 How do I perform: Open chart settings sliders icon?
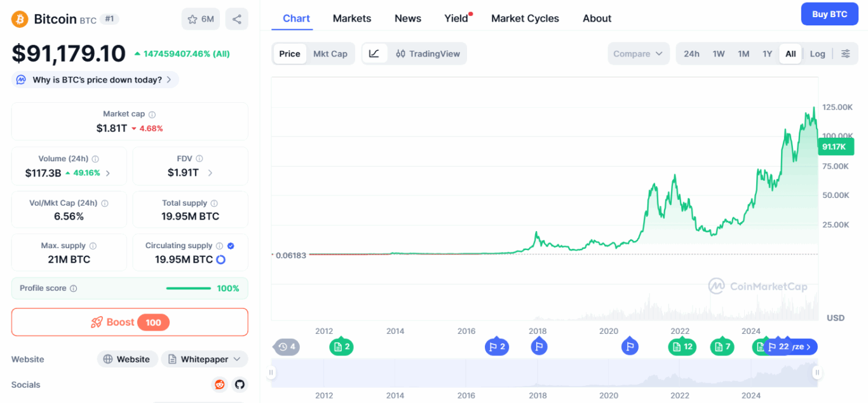point(845,54)
